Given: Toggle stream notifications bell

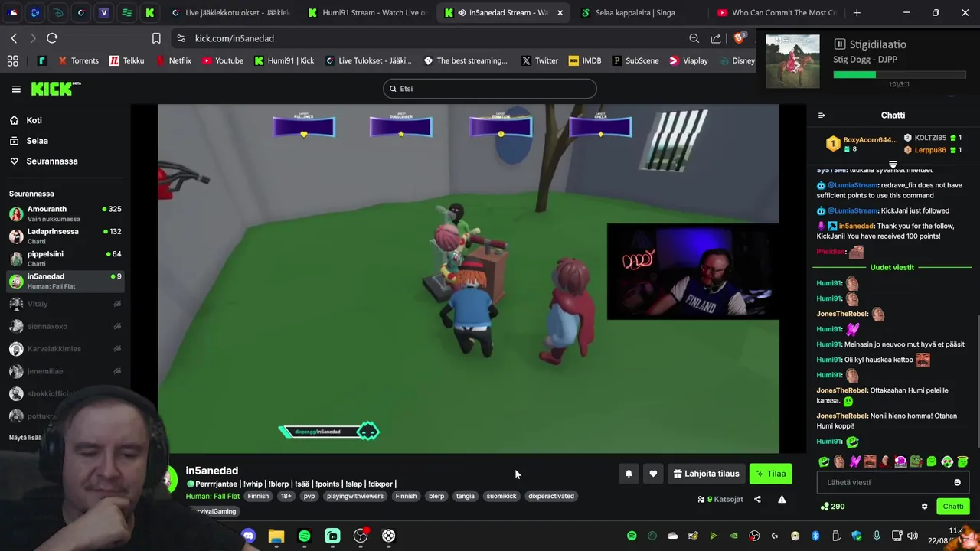Looking at the screenshot, I should pyautogui.click(x=629, y=474).
